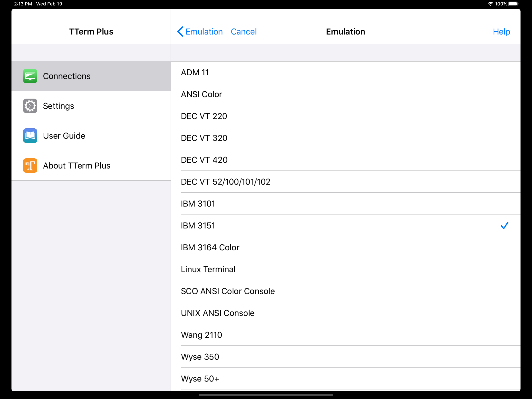Click the orange About TTerm Plus icon
Image resolution: width=532 pixels, height=399 pixels.
click(x=30, y=166)
